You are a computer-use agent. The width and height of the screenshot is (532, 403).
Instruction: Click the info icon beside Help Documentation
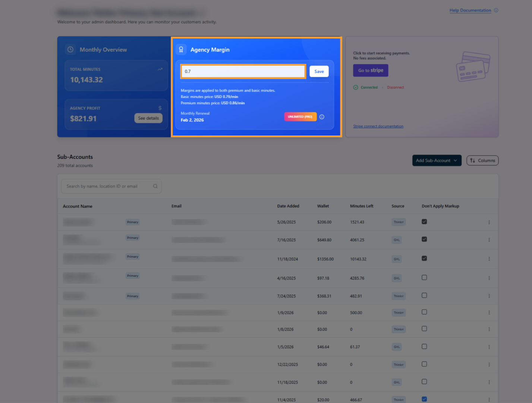[x=496, y=10]
